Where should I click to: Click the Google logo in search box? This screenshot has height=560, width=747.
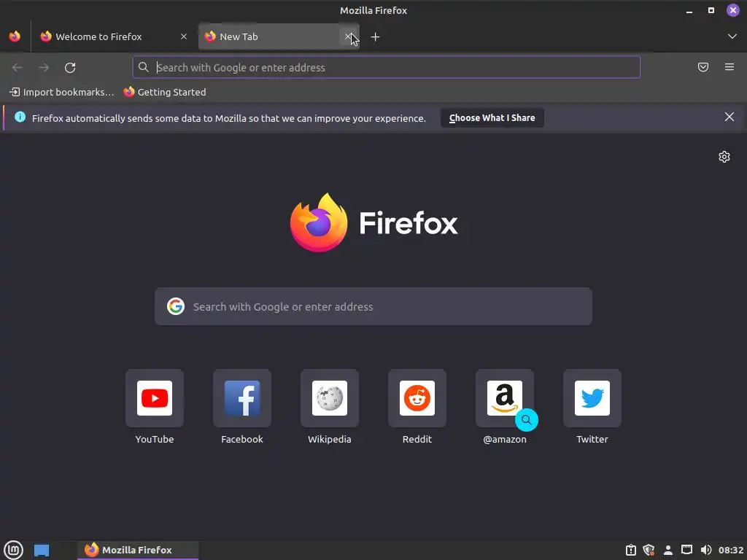click(x=176, y=306)
